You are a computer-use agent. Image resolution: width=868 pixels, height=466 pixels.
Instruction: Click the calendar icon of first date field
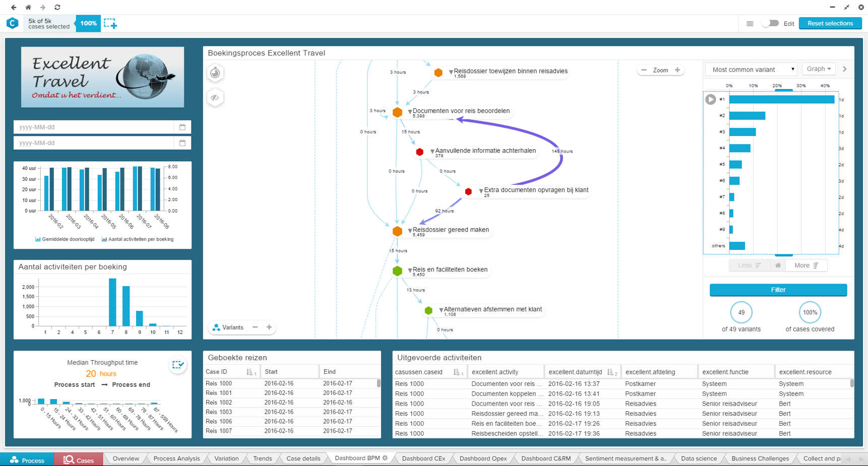coord(182,127)
